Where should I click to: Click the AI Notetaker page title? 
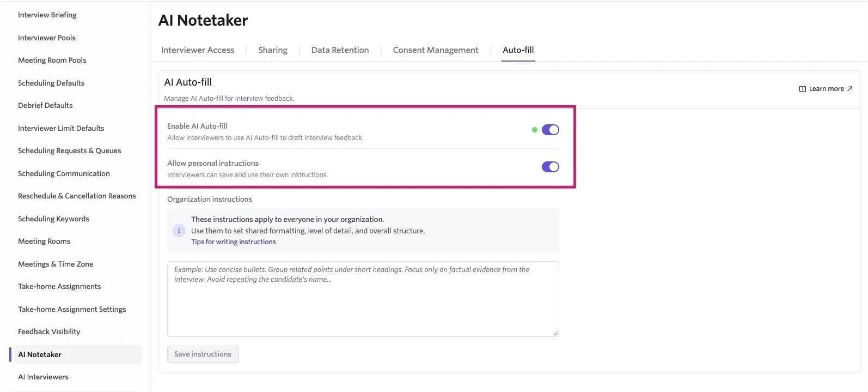coord(203,21)
